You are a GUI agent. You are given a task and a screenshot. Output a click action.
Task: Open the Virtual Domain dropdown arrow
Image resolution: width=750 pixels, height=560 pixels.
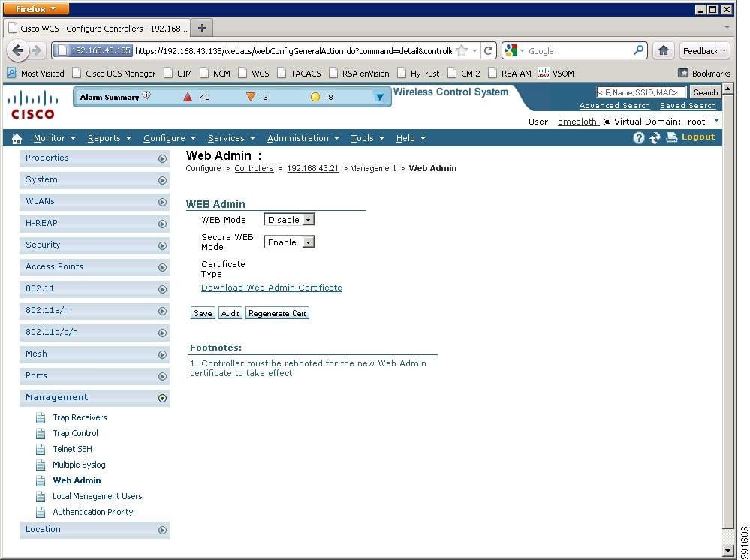click(x=716, y=121)
